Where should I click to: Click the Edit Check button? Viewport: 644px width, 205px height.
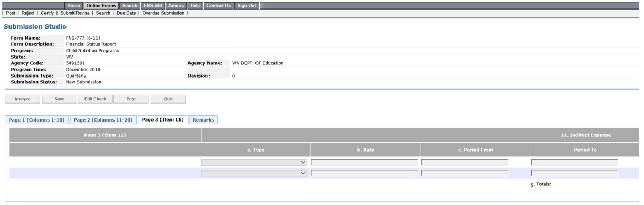(x=96, y=99)
